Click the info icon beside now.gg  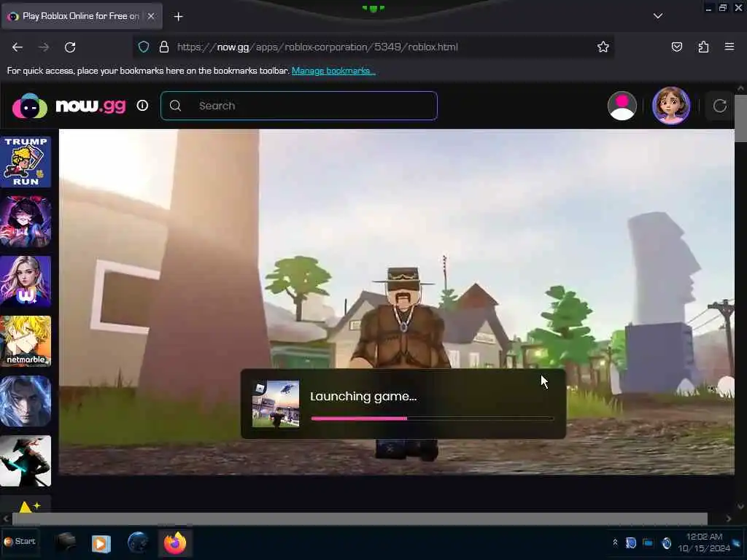tap(142, 106)
